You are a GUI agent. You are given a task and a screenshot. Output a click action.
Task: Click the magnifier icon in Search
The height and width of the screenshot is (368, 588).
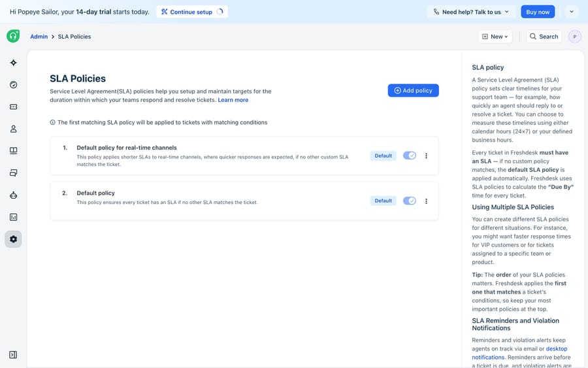pos(533,37)
